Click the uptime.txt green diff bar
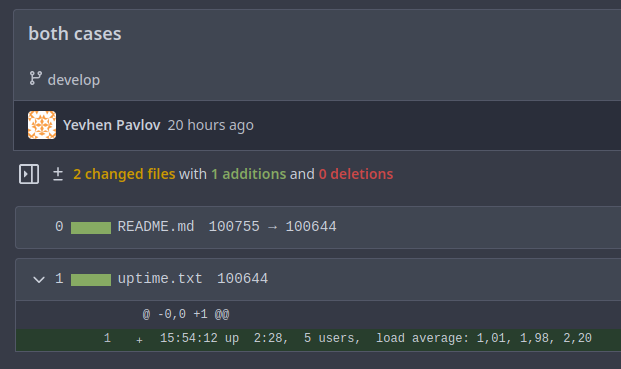Screen dimensions: 621x369 (x=91, y=280)
